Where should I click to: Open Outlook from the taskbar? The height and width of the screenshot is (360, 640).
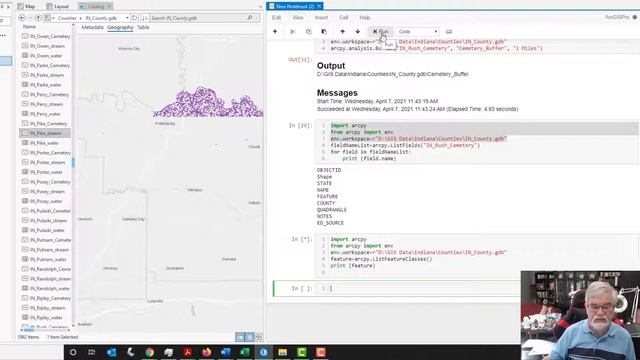point(111,352)
